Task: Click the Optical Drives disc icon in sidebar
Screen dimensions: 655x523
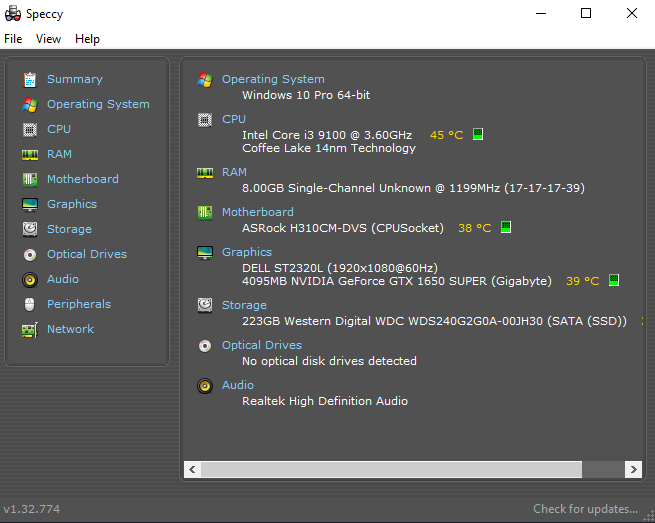Action: pyautogui.click(x=30, y=254)
